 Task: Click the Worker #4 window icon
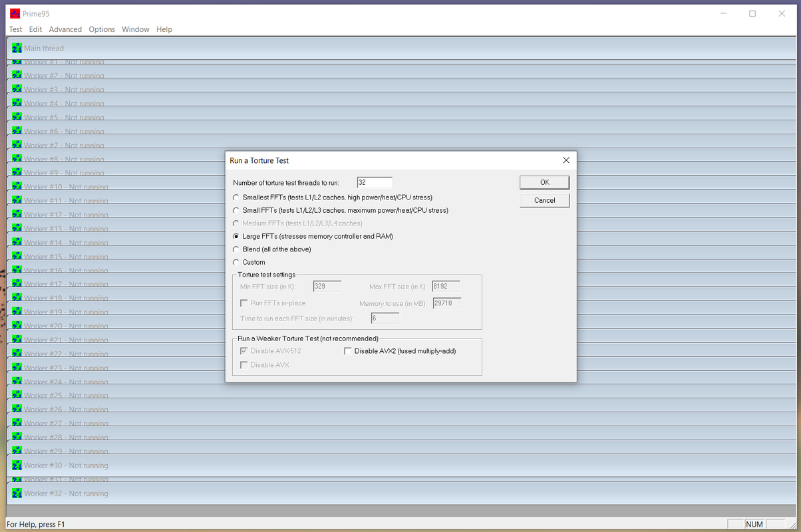17,103
